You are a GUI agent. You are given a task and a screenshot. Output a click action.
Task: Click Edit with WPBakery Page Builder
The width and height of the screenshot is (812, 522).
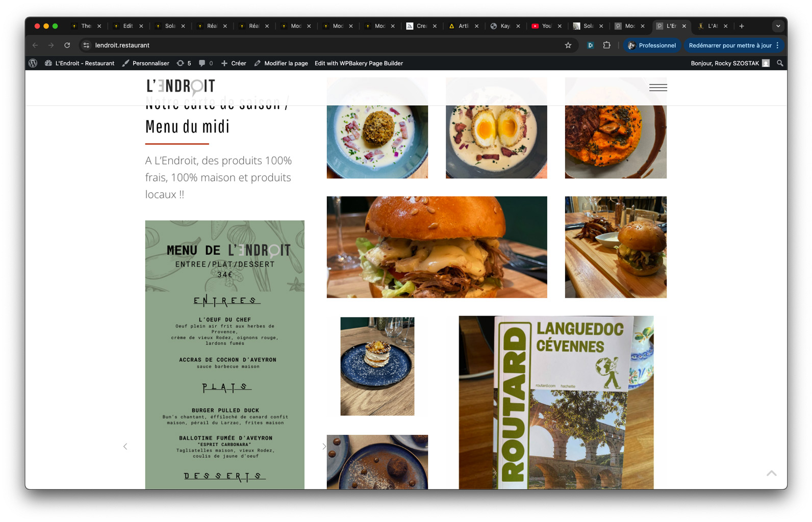[x=359, y=63]
